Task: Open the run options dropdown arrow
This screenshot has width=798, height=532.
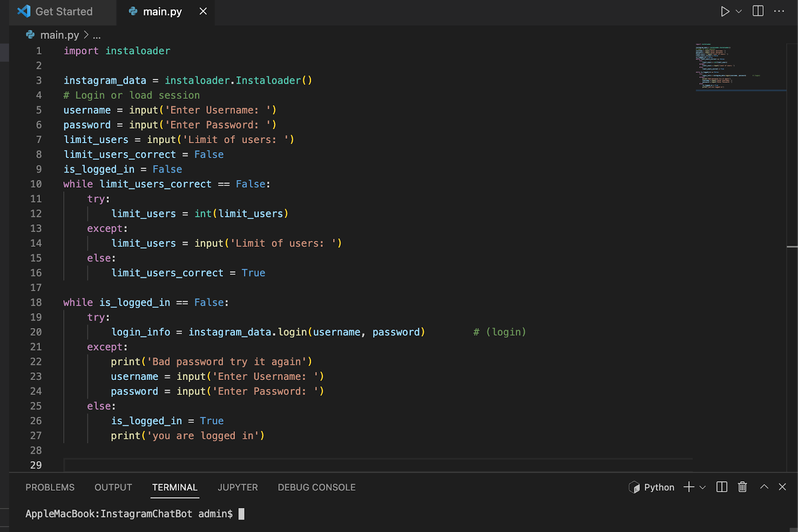Action: (739, 11)
